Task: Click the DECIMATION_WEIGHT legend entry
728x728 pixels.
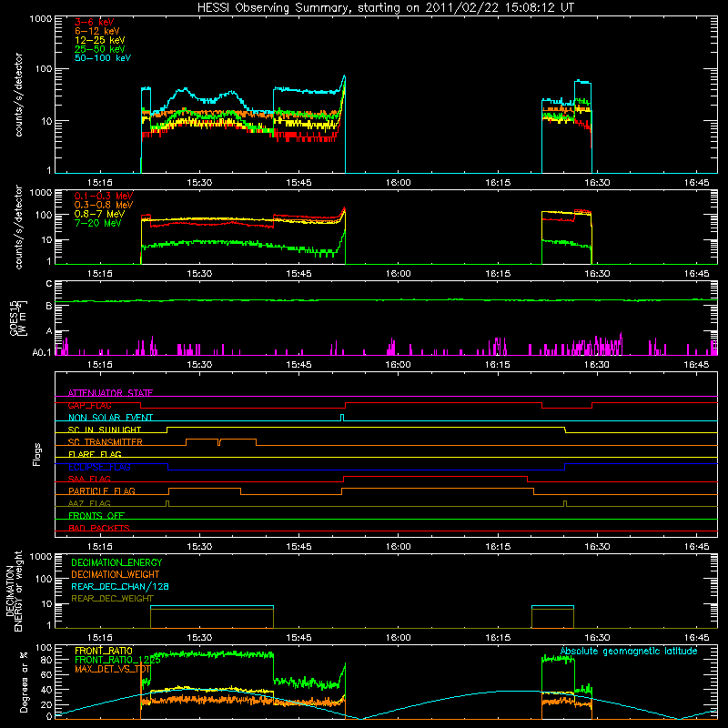Action: 116,574
